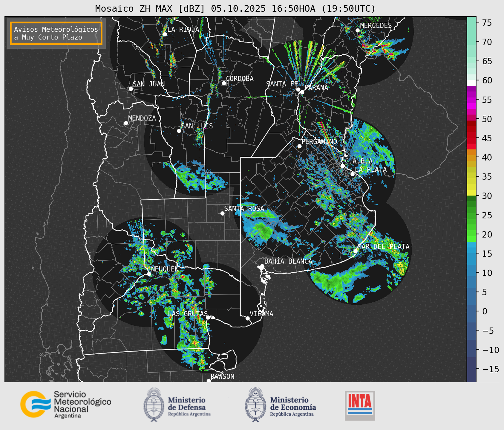Select the Santa Fe city dot
The width and height of the screenshot is (504, 430).
[x=298, y=89]
